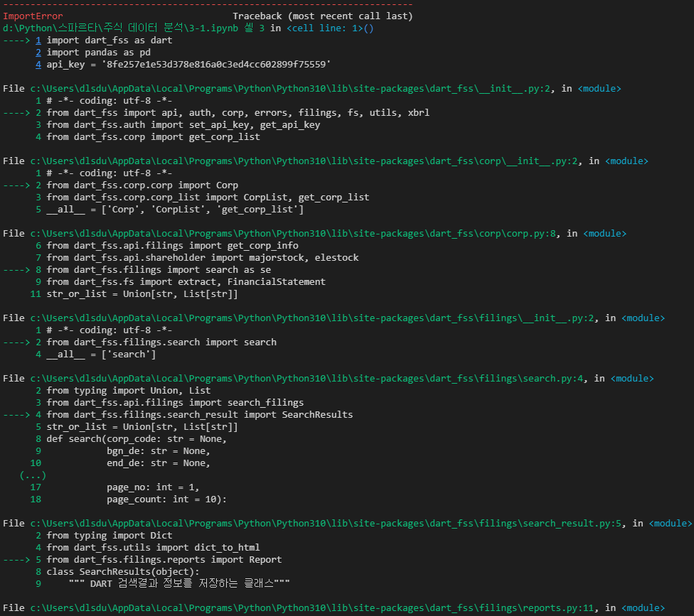Click the 'import set_api_key, get_api_key' line
The width and height of the screenshot is (694, 616).
[x=183, y=125]
